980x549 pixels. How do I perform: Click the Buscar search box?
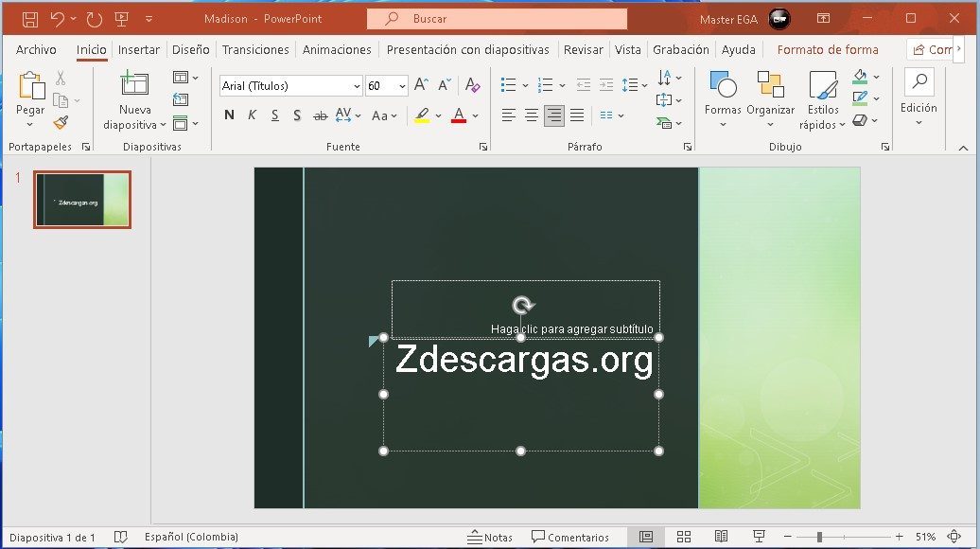coord(497,19)
